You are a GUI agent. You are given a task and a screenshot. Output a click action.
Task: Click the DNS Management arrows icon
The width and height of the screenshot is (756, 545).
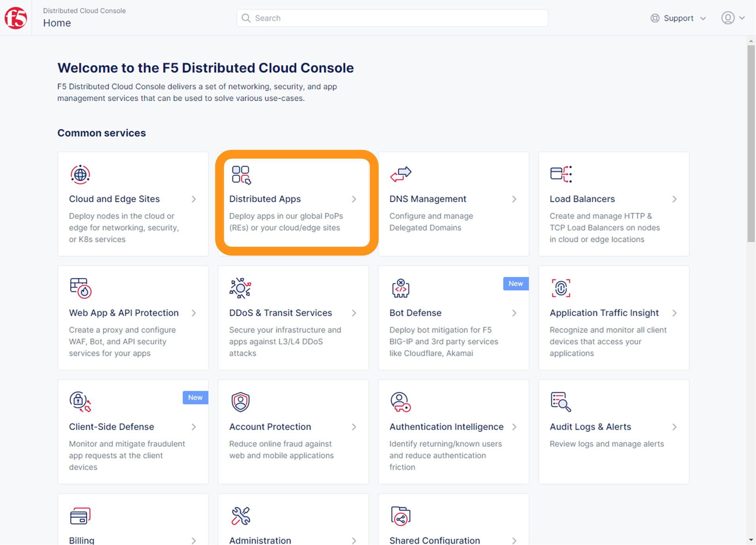(x=401, y=174)
